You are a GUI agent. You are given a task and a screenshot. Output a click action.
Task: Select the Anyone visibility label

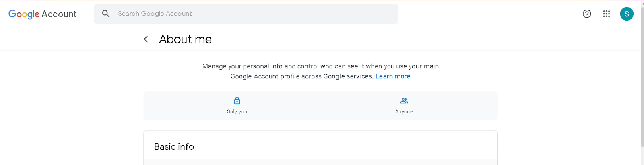click(404, 111)
